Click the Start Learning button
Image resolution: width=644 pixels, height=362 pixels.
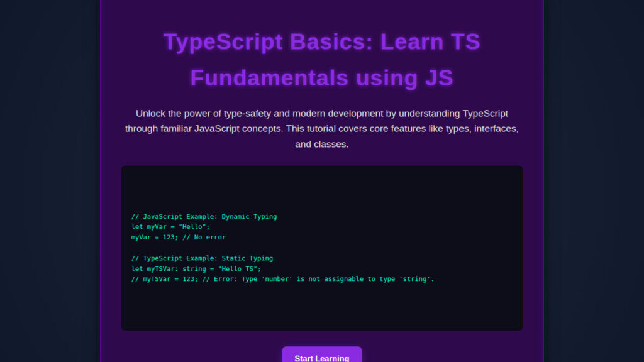pyautogui.click(x=321, y=357)
